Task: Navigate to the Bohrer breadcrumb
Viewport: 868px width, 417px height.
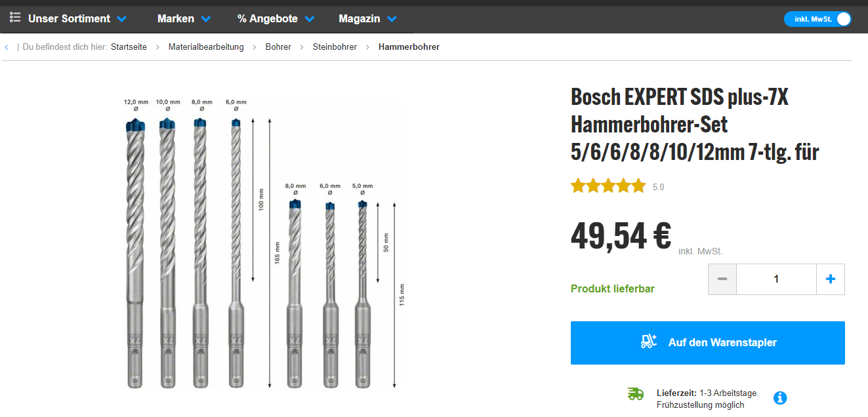Action: [278, 47]
